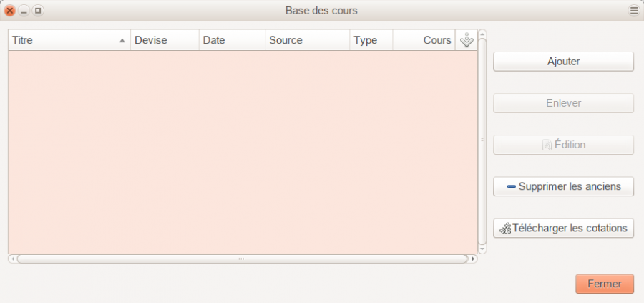Click the scroll left arrow

tap(11, 259)
